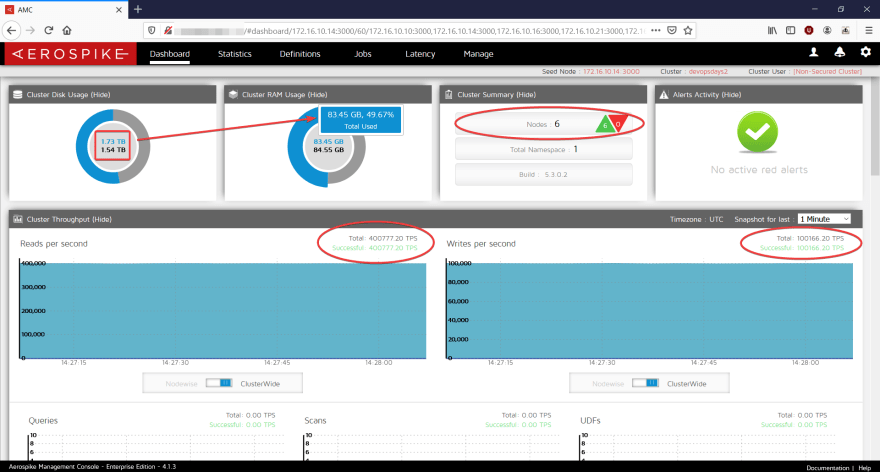The image size is (880, 472).
Task: Click the disk usage donut chart
Action: tap(113, 146)
